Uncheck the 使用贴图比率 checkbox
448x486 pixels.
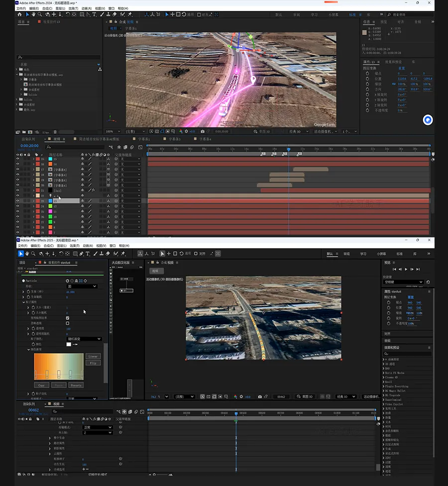tap(68, 318)
